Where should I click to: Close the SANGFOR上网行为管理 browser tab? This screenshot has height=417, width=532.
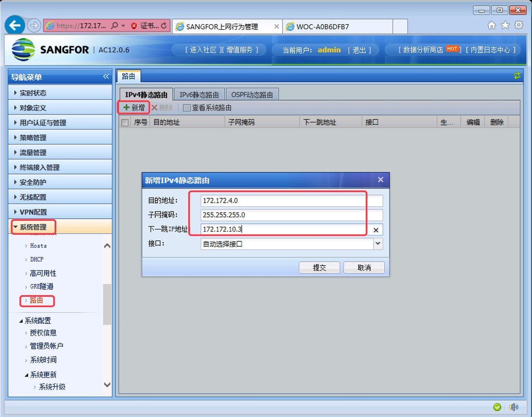277,27
